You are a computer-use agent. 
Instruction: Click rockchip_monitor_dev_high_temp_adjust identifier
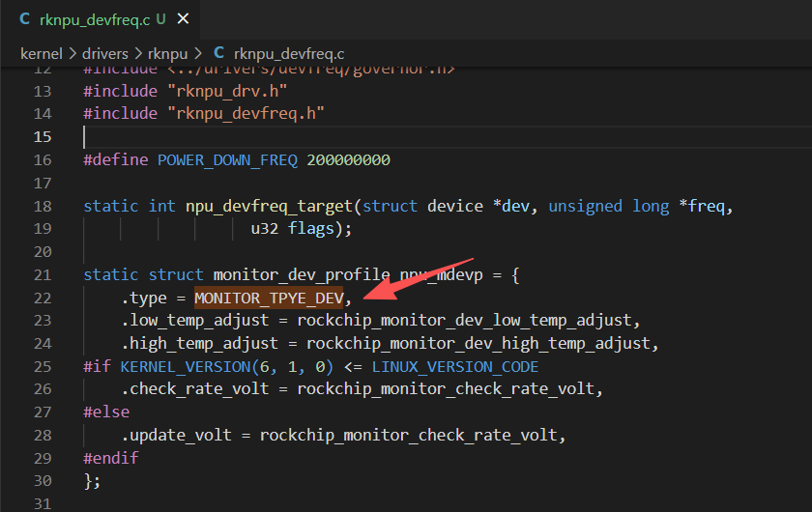[x=478, y=343]
